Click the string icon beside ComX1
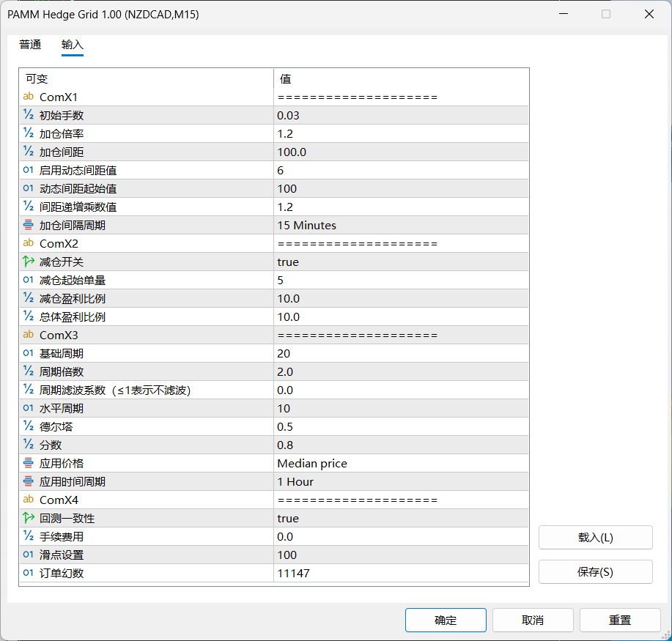Viewport: 672px width, 641px height. [29, 97]
